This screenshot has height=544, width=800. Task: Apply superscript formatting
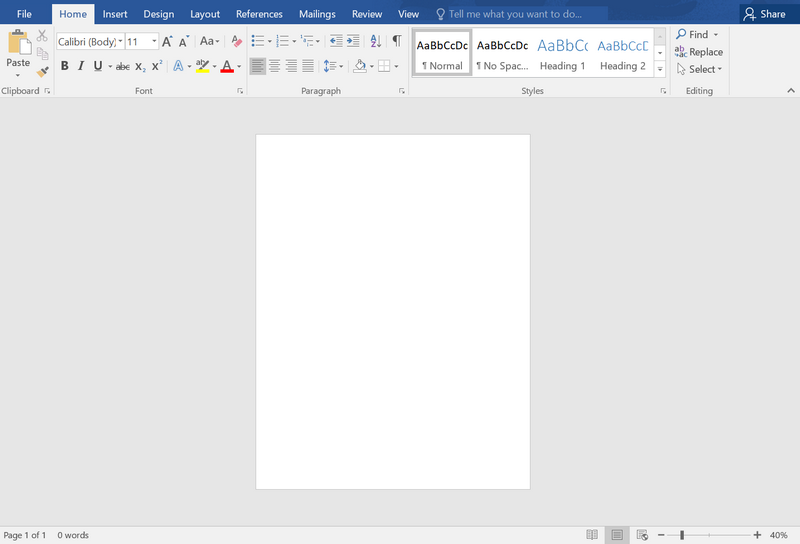tap(157, 66)
